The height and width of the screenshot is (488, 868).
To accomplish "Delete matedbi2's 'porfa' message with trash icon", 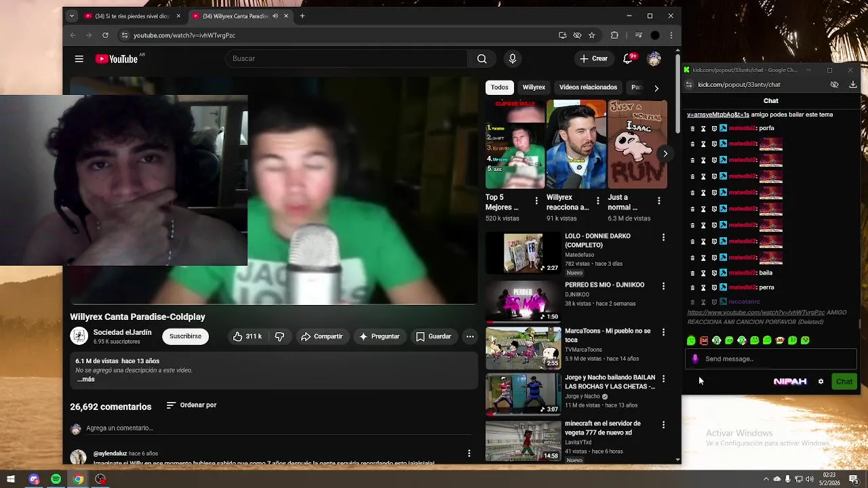I will (x=692, y=128).
